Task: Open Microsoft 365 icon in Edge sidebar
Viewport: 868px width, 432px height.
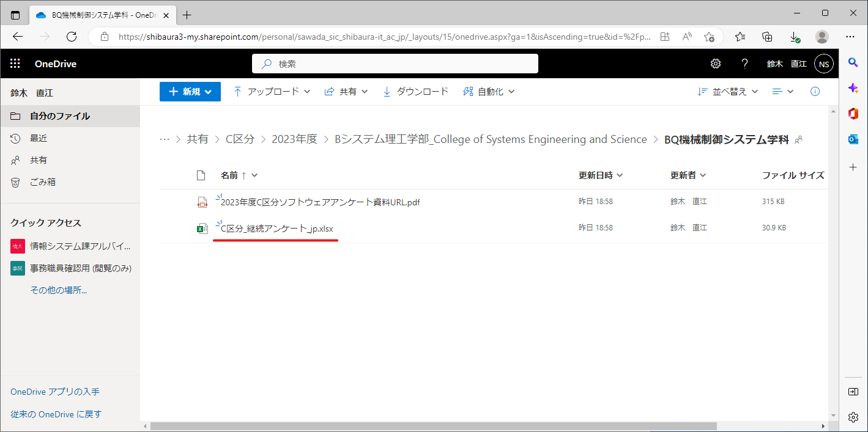Action: point(853,114)
